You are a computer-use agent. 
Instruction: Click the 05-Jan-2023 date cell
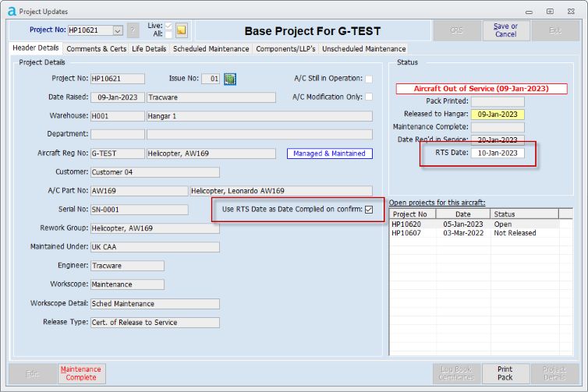(x=463, y=224)
